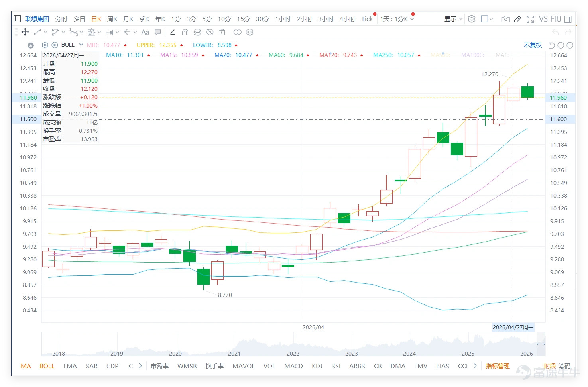Image resolution: width=588 pixels, height=387 pixels.
Task: Click the 2024 area on timeline overview
Action: click(409, 353)
